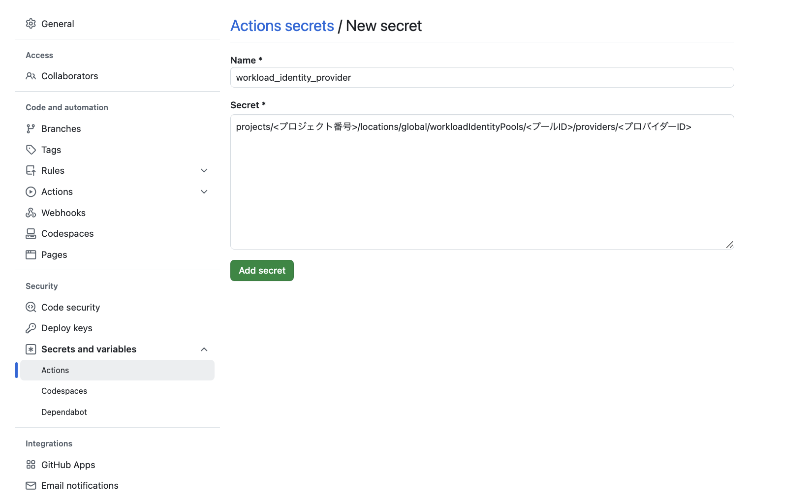The height and width of the screenshot is (504, 812).
Task: Click the textarea resize handle corner
Action: coord(730,245)
